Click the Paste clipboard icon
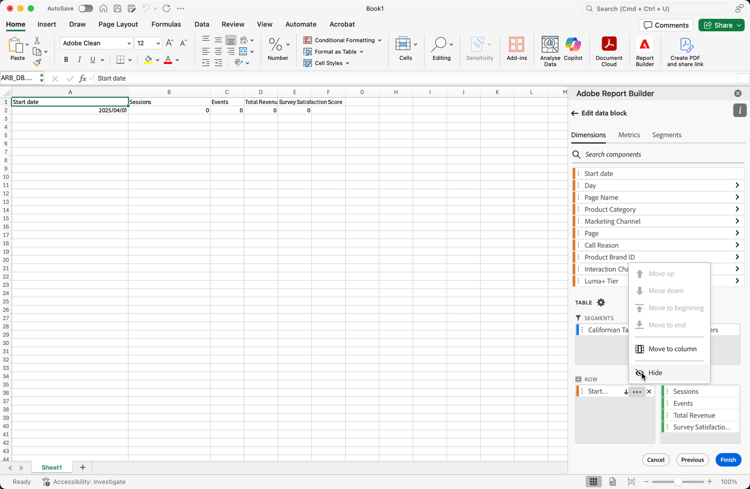 (x=16, y=45)
